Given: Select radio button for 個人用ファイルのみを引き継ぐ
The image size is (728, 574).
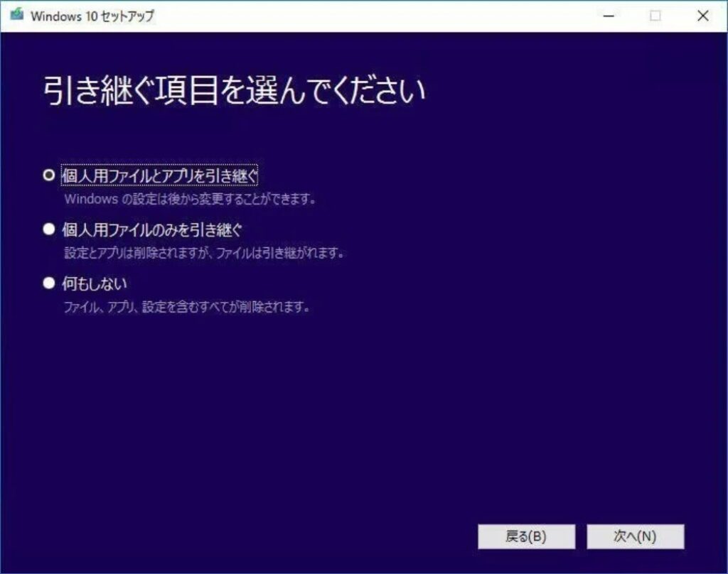Looking at the screenshot, I should 49,229.
